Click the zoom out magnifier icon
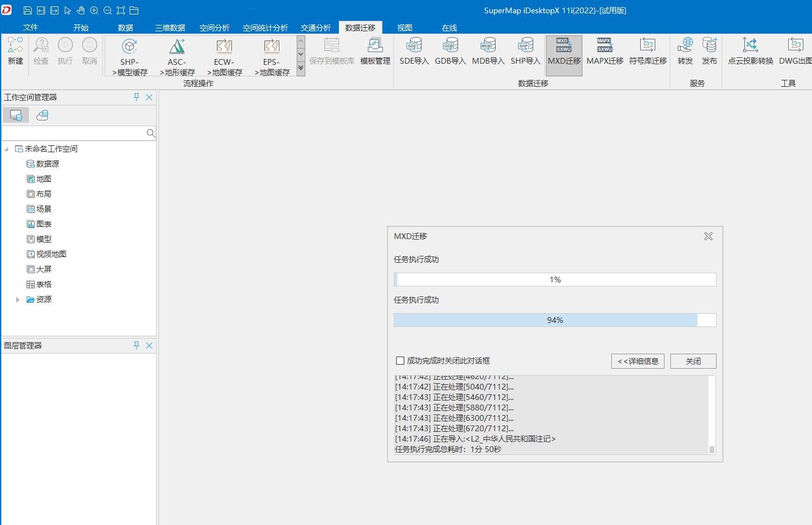 108,10
